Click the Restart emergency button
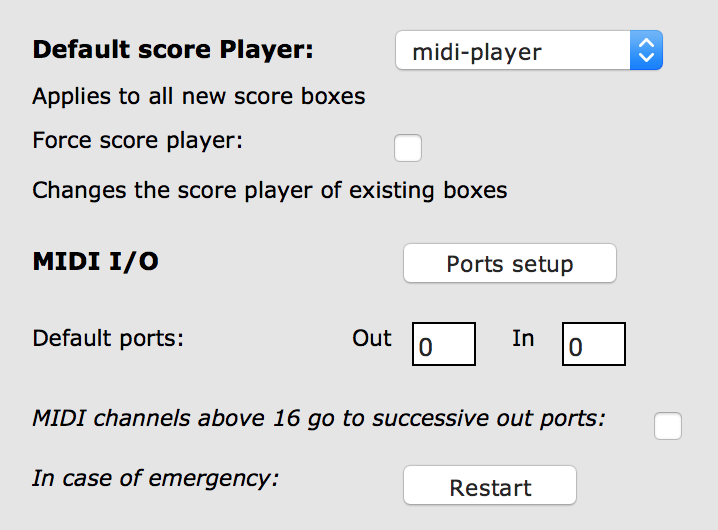The width and height of the screenshot is (718, 530). [x=490, y=485]
